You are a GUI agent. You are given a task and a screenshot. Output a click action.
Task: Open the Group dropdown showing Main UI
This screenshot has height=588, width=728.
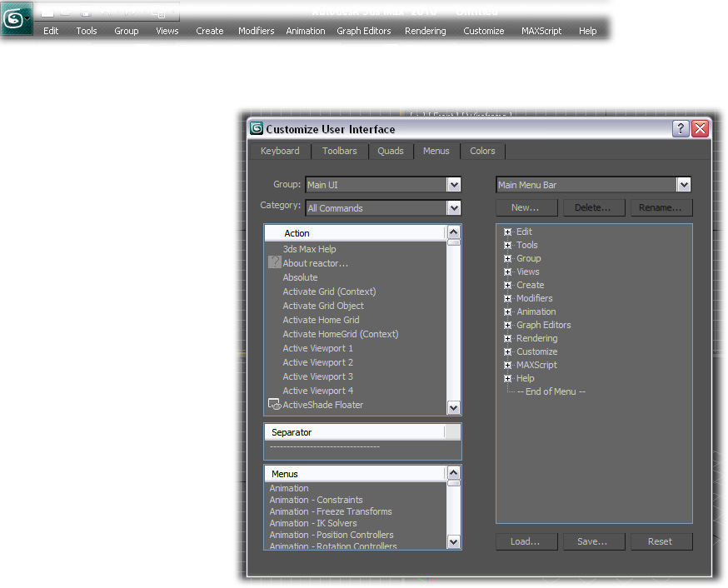(x=383, y=185)
